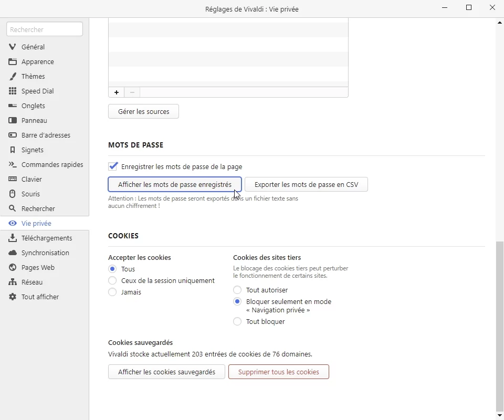Viewport: 504px width, 420px height.
Task: Click Exporter les mots de passe en CSV
Action: click(x=306, y=184)
